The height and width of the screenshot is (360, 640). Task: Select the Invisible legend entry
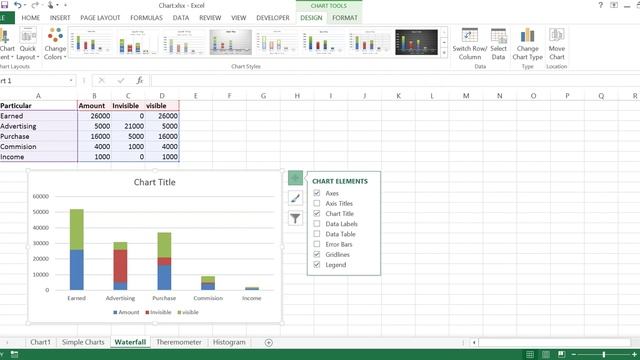click(158, 312)
